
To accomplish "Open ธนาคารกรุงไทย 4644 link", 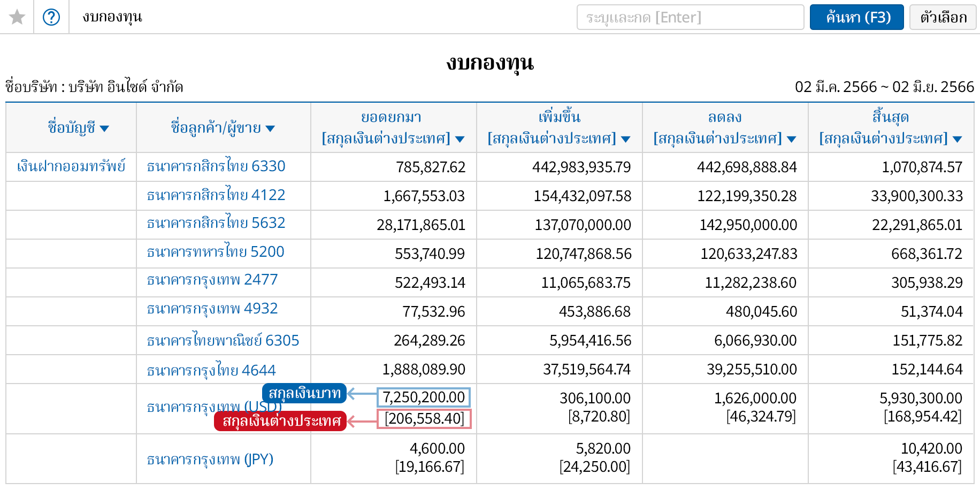I will click(211, 370).
